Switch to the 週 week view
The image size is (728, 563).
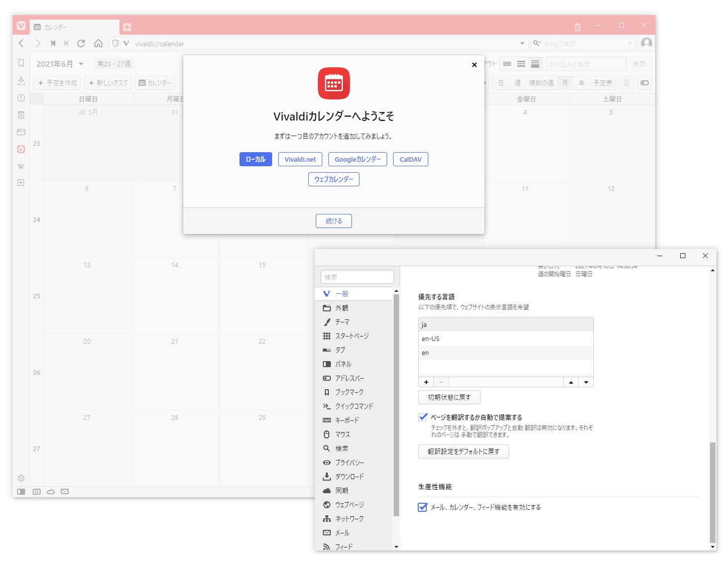pos(518,83)
